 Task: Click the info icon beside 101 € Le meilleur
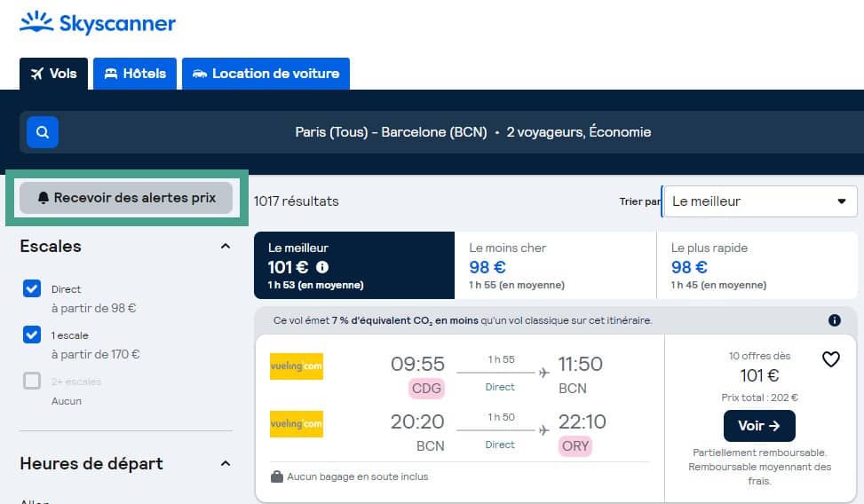click(x=322, y=267)
